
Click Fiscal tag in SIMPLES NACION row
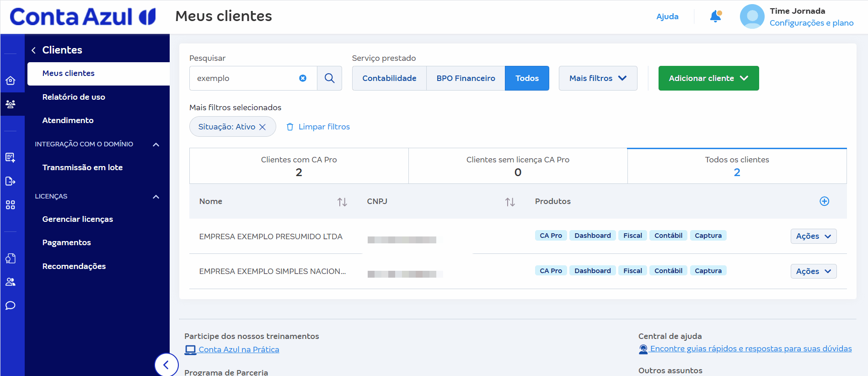click(x=632, y=271)
